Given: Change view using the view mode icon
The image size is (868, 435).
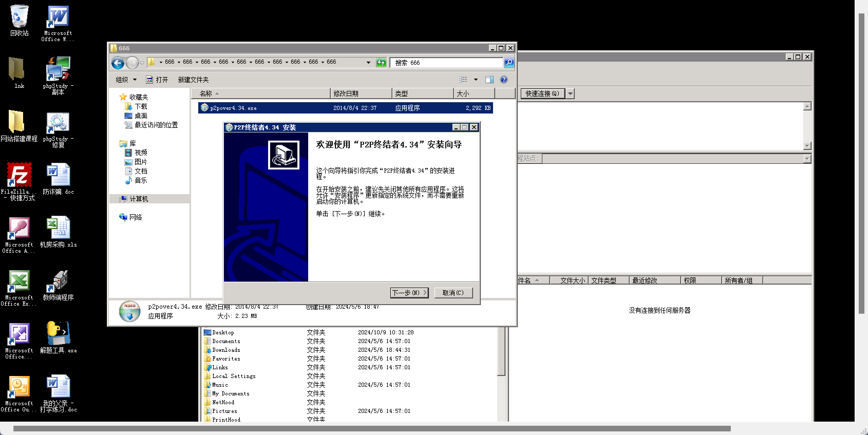Looking at the screenshot, I should pyautogui.click(x=463, y=80).
